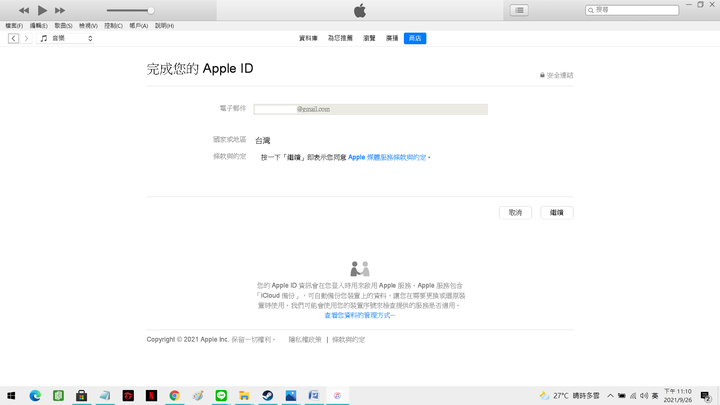Image resolution: width=720 pixels, height=405 pixels.
Task: Expand the 音樂 media type dropdown
Action: pos(66,39)
